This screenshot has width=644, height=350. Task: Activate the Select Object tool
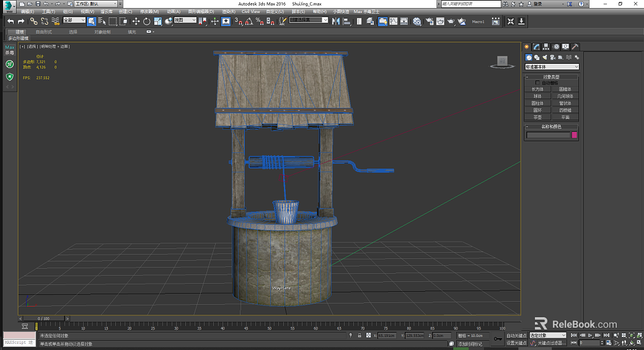[x=91, y=21]
